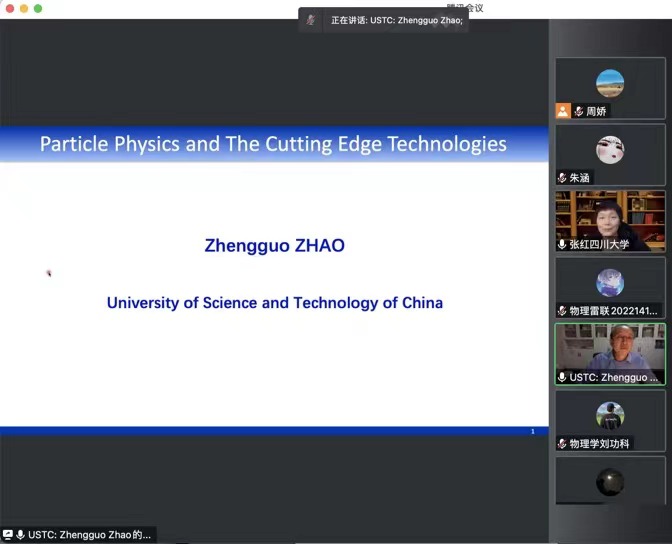Select the avatar of 物理雷联 2022141...
The width and height of the screenshot is (672, 544).
[x=610, y=283]
